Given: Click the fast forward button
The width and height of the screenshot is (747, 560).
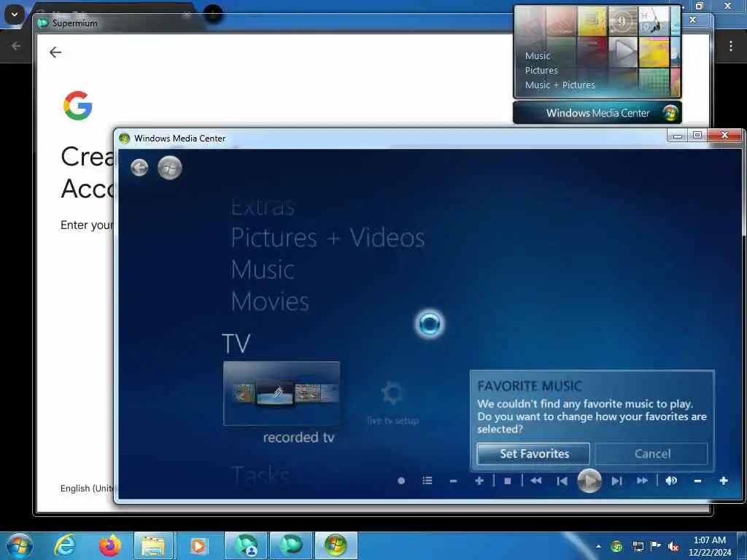Looking at the screenshot, I should 642,481.
